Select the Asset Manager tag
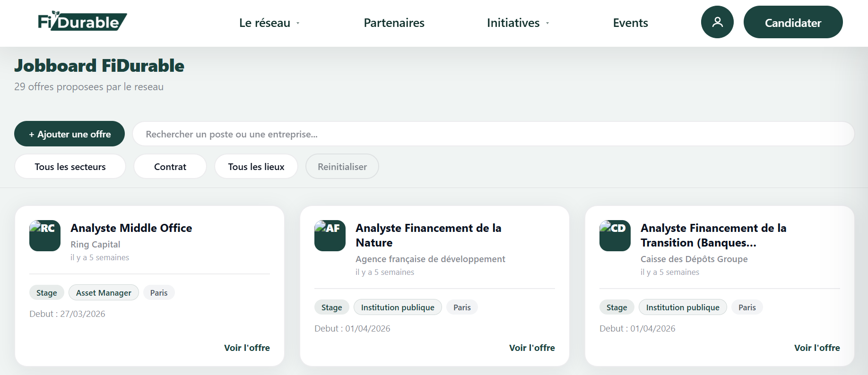This screenshot has height=375, width=868. (x=104, y=293)
